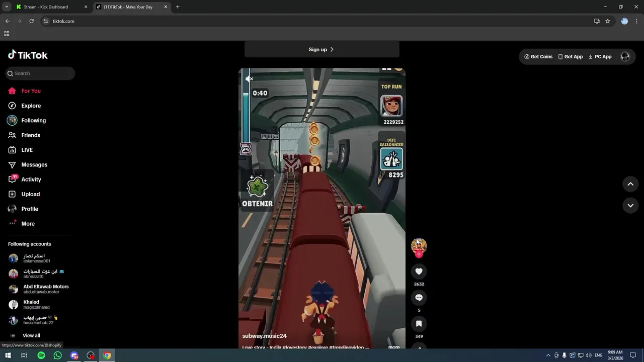644x362 pixels.
Task: Click the browser back button
Action: tap(7, 21)
